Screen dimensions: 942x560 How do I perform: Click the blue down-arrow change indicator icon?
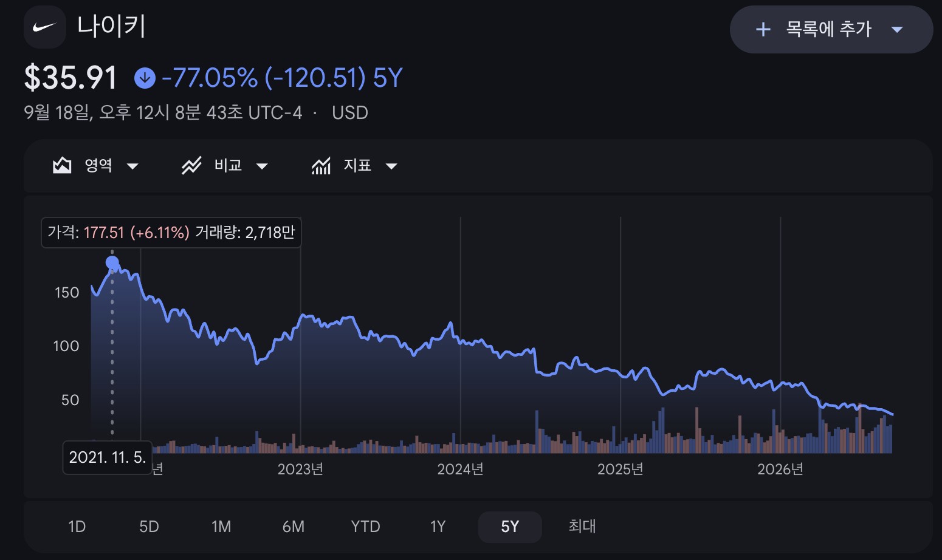coord(145,78)
